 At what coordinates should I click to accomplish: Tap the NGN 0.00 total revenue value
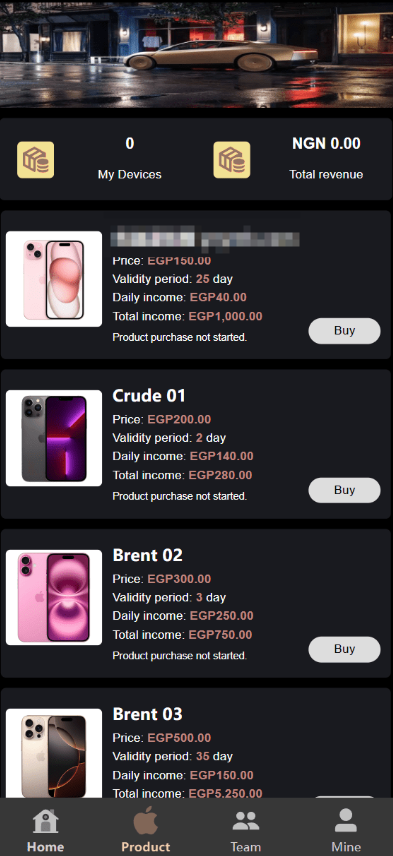click(326, 144)
